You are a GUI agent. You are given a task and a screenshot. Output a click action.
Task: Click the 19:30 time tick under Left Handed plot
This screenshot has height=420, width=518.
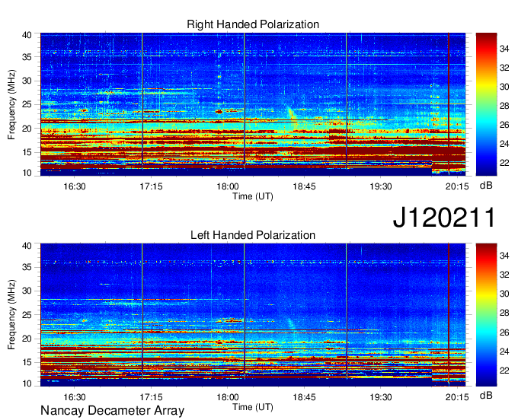(x=381, y=397)
